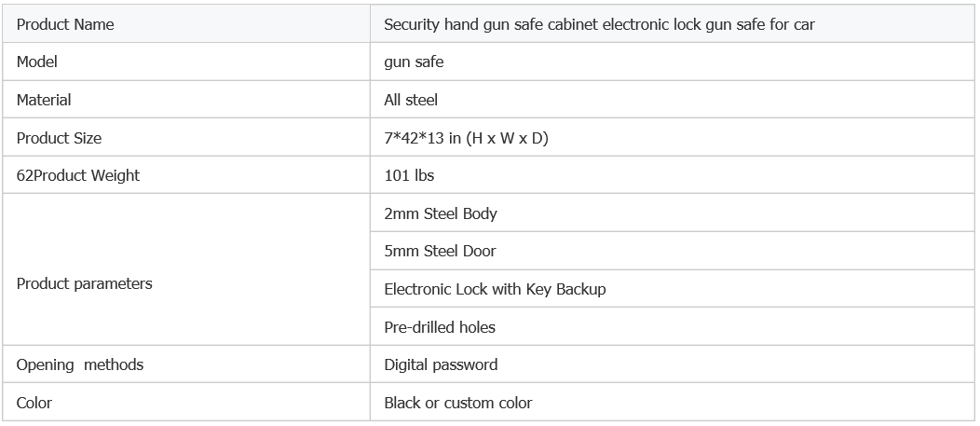Select the product name description text
Screen dimensions: 980x426
599,24
